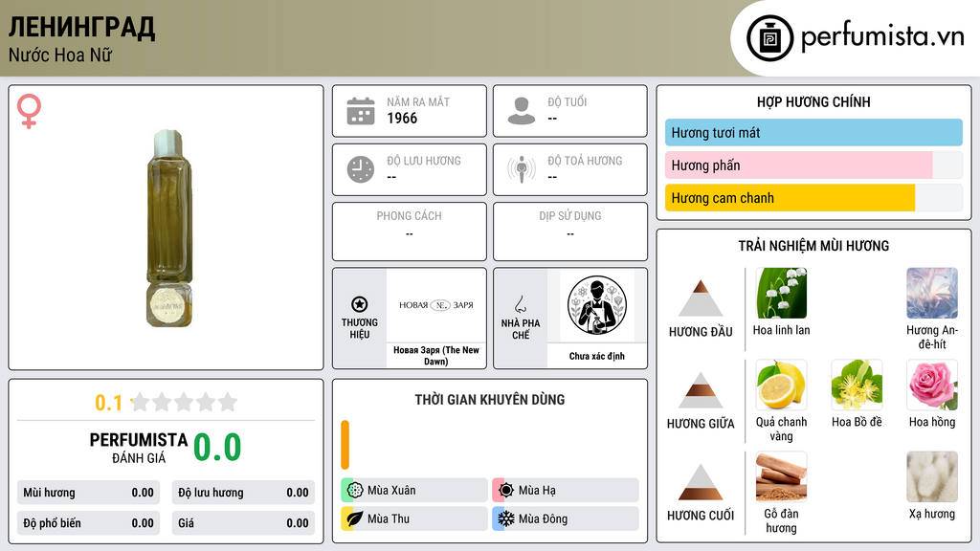
Task: Click the PERFUMISTA đánh giá label
Action: point(138,448)
